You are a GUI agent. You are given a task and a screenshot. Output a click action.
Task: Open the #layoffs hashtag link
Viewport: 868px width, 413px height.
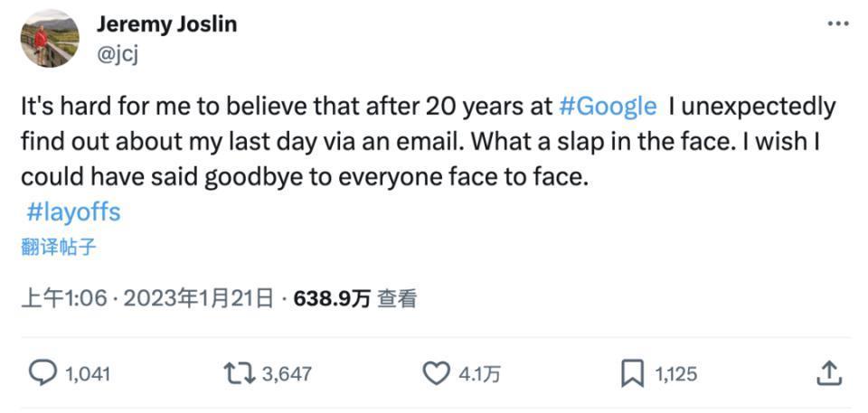73,212
